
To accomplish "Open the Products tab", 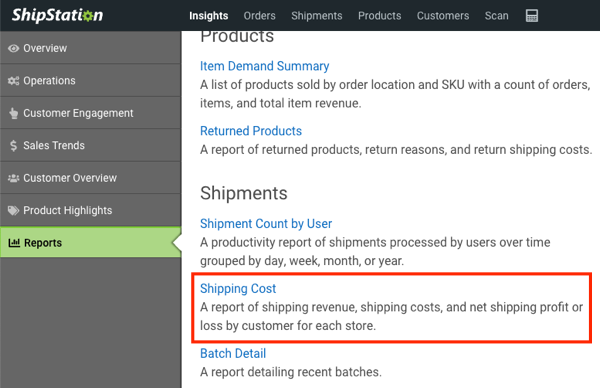I will [380, 16].
